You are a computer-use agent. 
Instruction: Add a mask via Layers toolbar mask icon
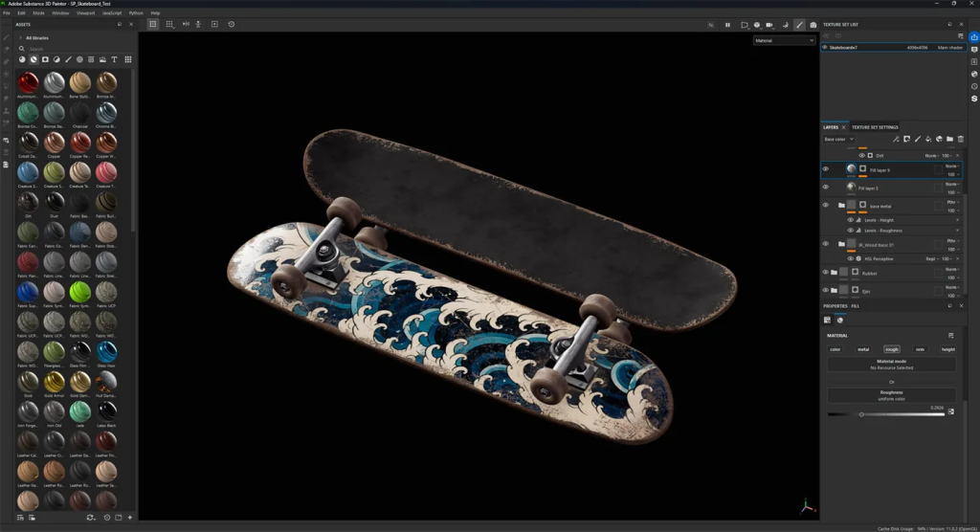click(907, 140)
